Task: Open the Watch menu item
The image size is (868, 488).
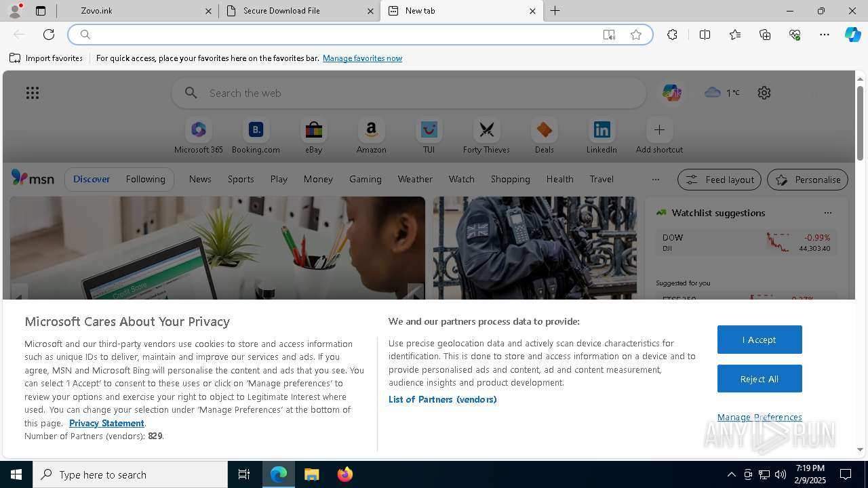Action: tap(462, 179)
